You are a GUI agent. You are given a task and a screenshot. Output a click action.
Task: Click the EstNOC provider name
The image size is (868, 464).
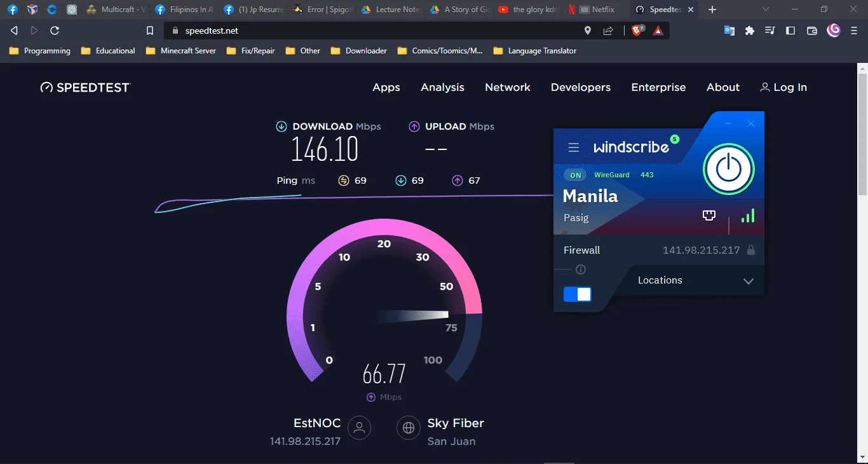tap(317, 423)
